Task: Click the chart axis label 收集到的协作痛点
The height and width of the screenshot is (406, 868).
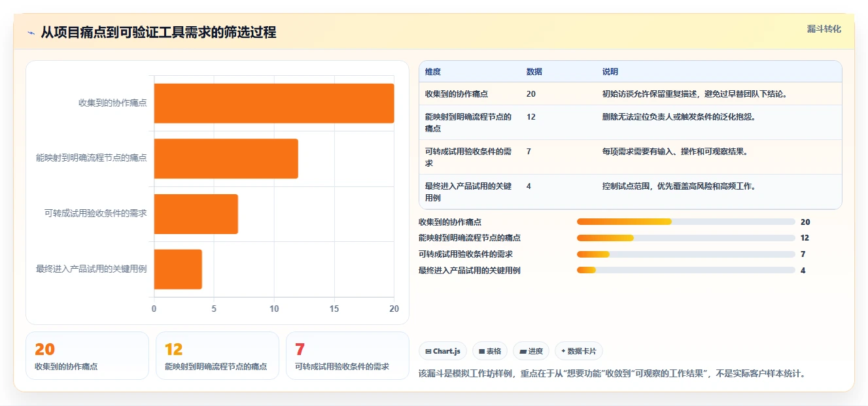Action: [x=113, y=103]
